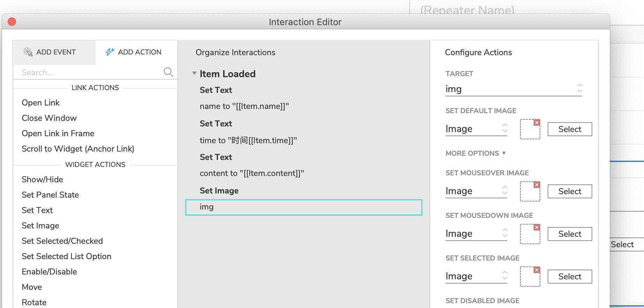Choose Open Link in Frame action
644x308 pixels.
point(58,133)
